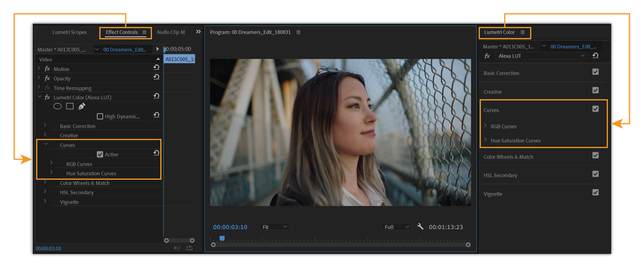The image size is (644, 268).
Task: Expand Basic Correction in Effect Controls
Action: 45,125
